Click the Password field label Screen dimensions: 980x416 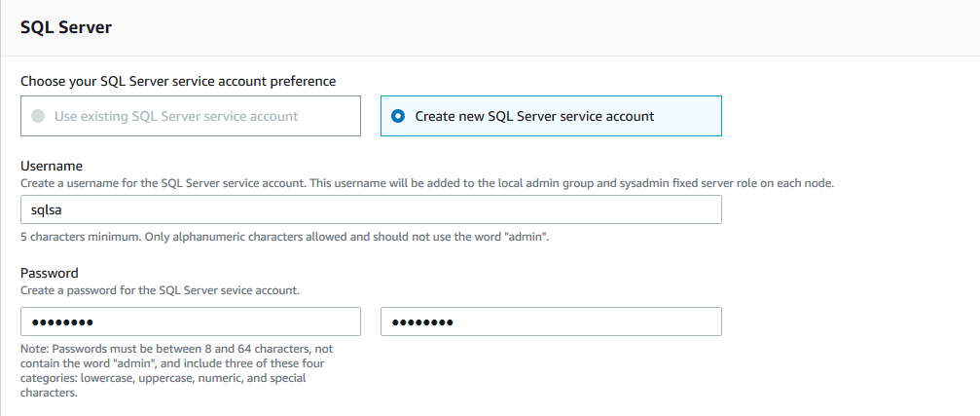(50, 274)
